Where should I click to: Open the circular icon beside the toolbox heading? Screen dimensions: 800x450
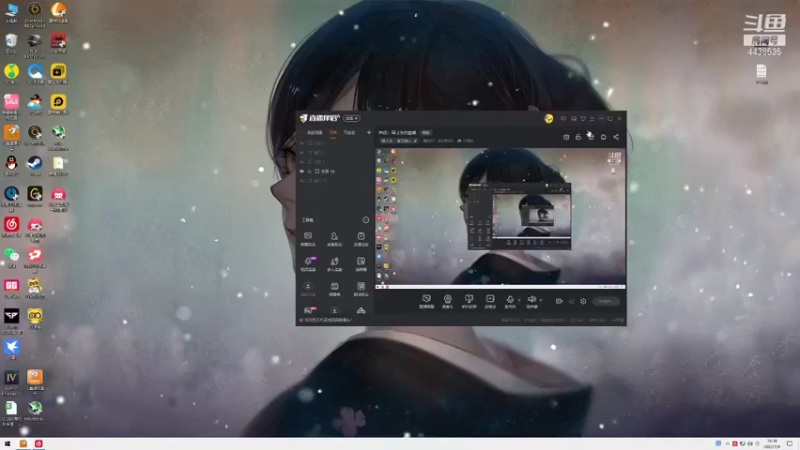(365, 220)
